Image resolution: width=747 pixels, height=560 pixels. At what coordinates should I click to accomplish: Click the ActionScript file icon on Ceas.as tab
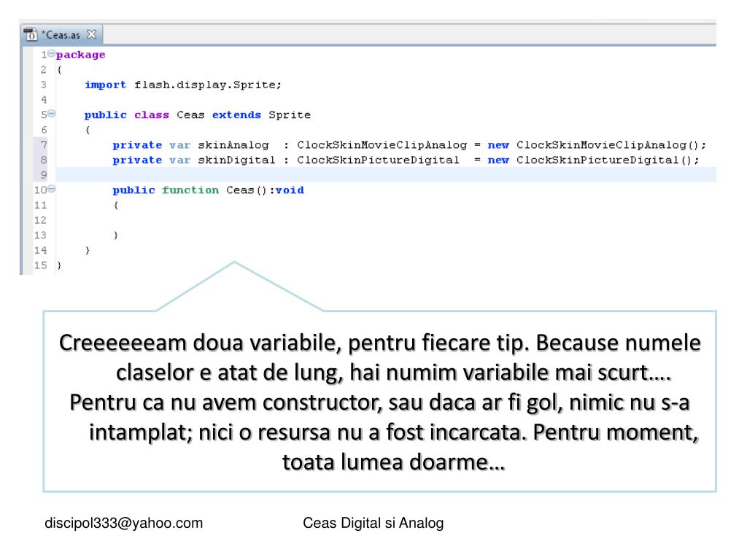pos(31,34)
